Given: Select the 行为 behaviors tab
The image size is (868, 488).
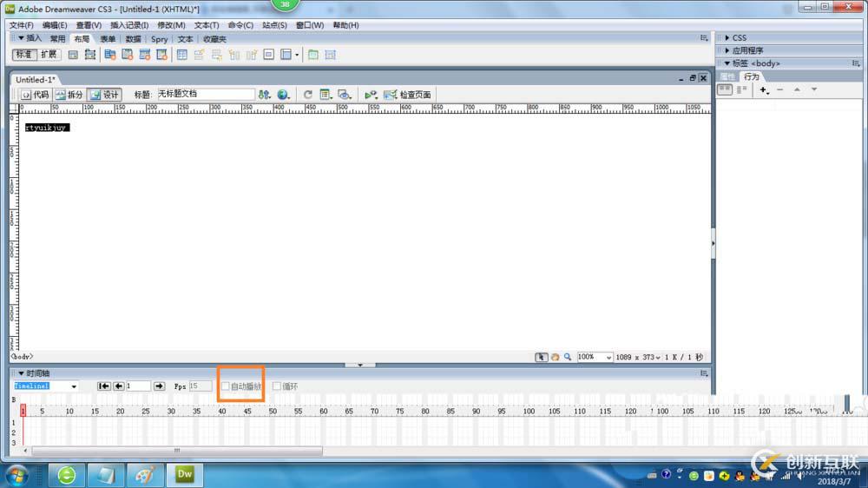Looking at the screenshot, I should [751, 76].
